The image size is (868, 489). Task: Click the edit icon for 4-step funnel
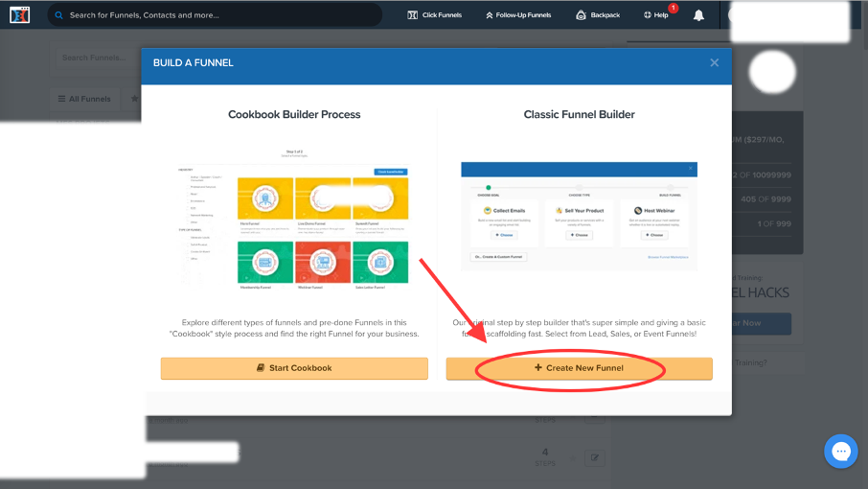pyautogui.click(x=595, y=458)
